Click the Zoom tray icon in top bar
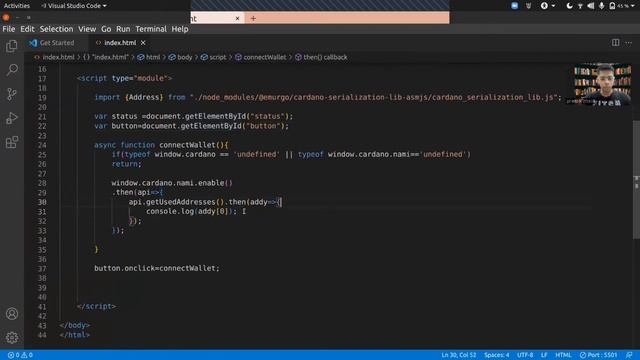The width and height of the screenshot is (640, 360). coord(514,6)
